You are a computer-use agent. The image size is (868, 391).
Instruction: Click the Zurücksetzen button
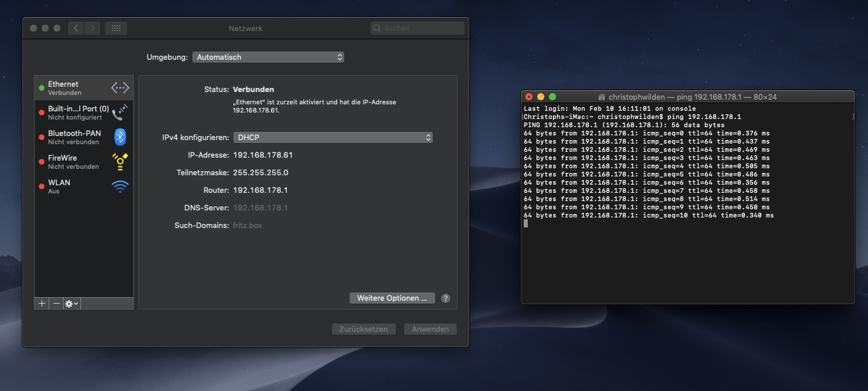click(x=364, y=329)
